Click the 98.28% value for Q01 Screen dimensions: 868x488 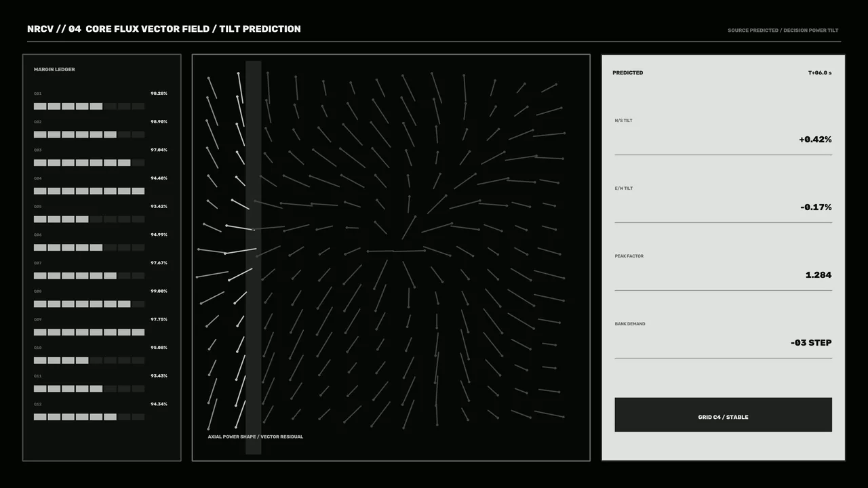tap(159, 93)
